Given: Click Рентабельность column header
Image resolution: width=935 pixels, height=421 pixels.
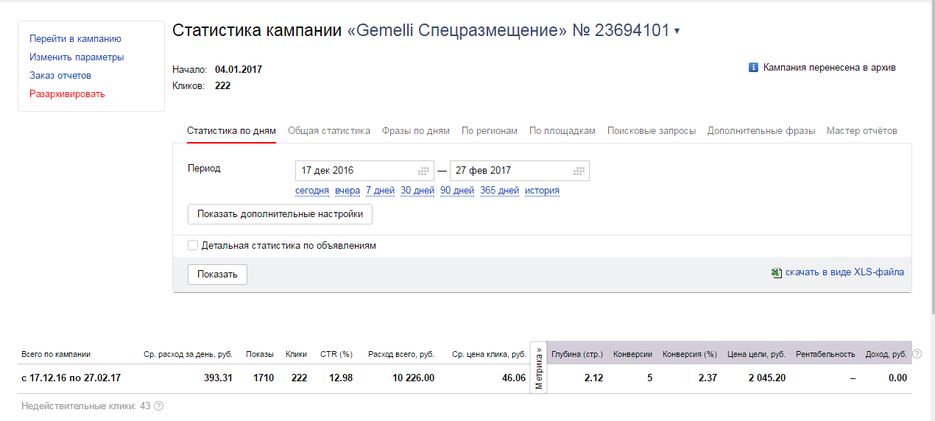Looking at the screenshot, I should point(825,354).
